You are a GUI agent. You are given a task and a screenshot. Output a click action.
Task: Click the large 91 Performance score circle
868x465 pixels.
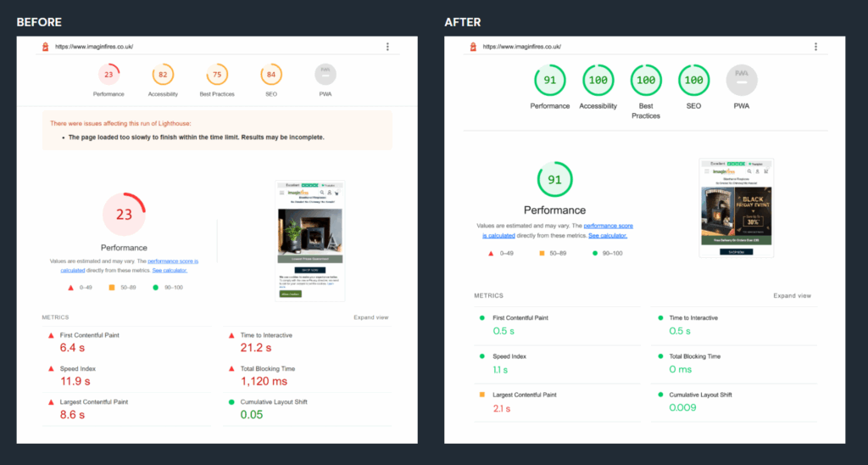pos(554,180)
